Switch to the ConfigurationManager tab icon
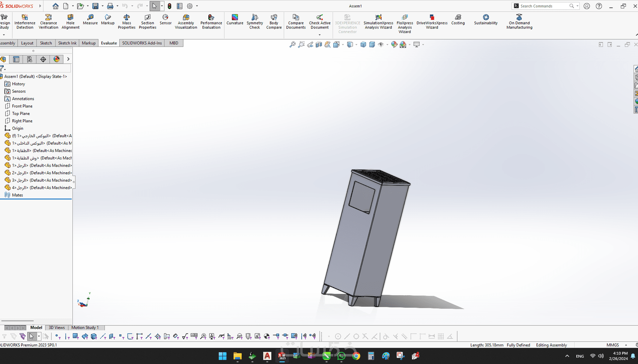Screen dimensions: 638x364 [30, 59]
